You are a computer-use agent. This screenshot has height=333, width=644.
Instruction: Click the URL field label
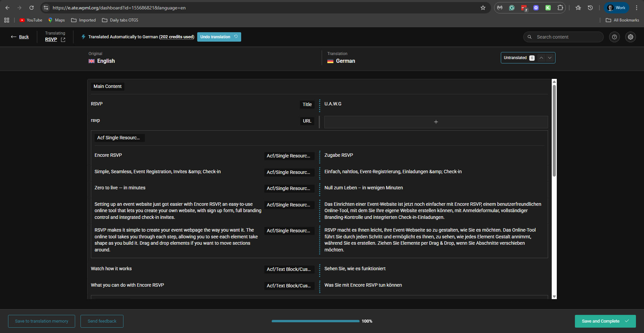point(307,121)
